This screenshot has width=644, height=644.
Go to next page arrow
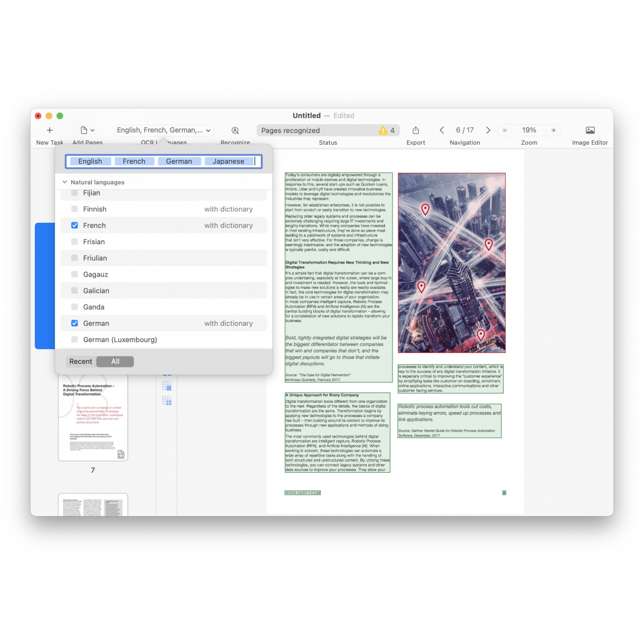pyautogui.click(x=488, y=130)
